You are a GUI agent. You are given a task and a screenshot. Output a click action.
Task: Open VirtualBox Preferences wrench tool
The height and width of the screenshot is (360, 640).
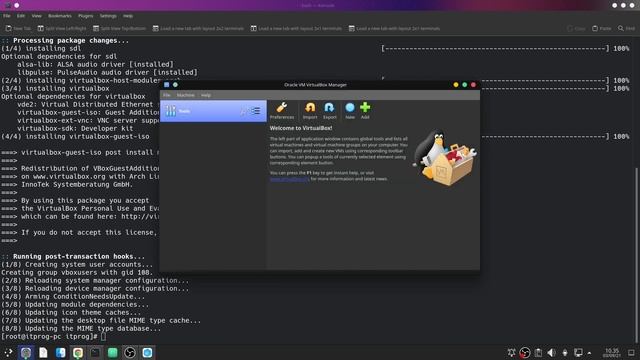(282, 111)
